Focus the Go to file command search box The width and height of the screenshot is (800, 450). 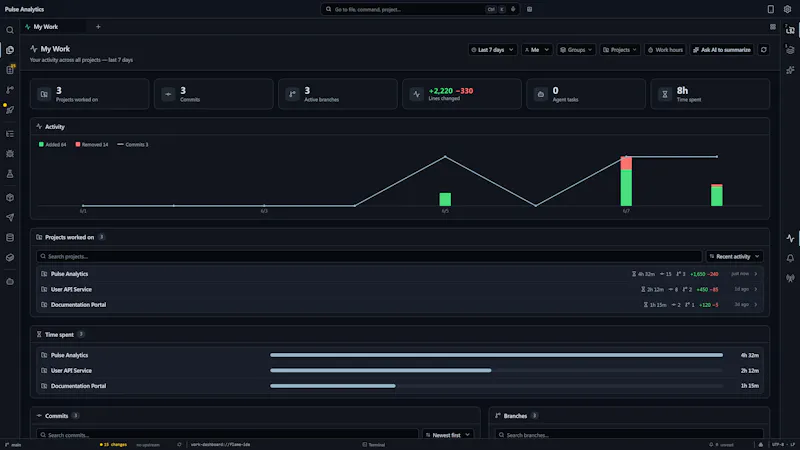point(420,9)
